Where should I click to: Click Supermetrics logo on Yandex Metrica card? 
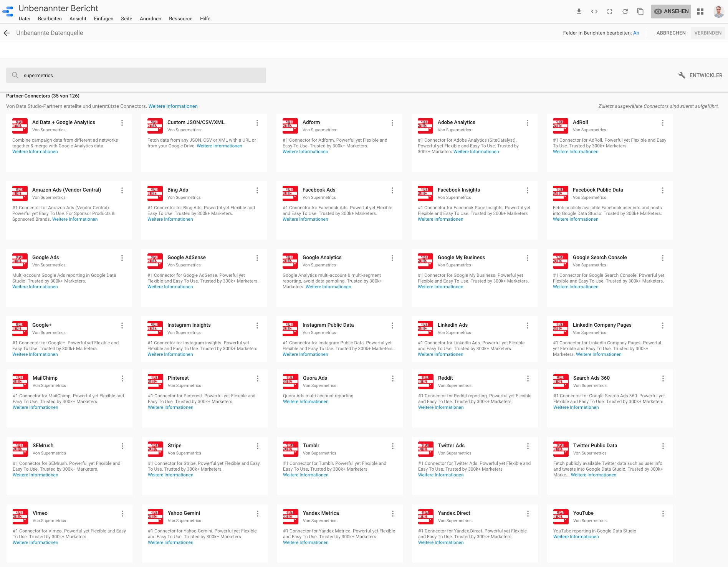(291, 517)
